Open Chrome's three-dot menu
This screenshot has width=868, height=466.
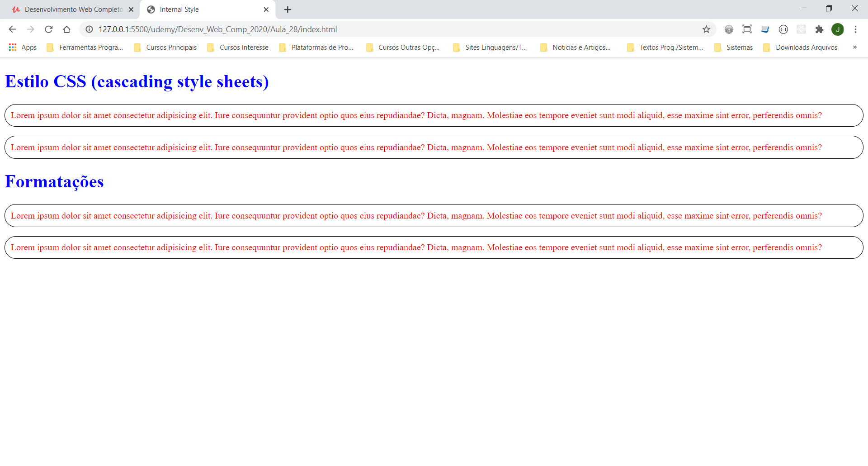click(x=855, y=29)
